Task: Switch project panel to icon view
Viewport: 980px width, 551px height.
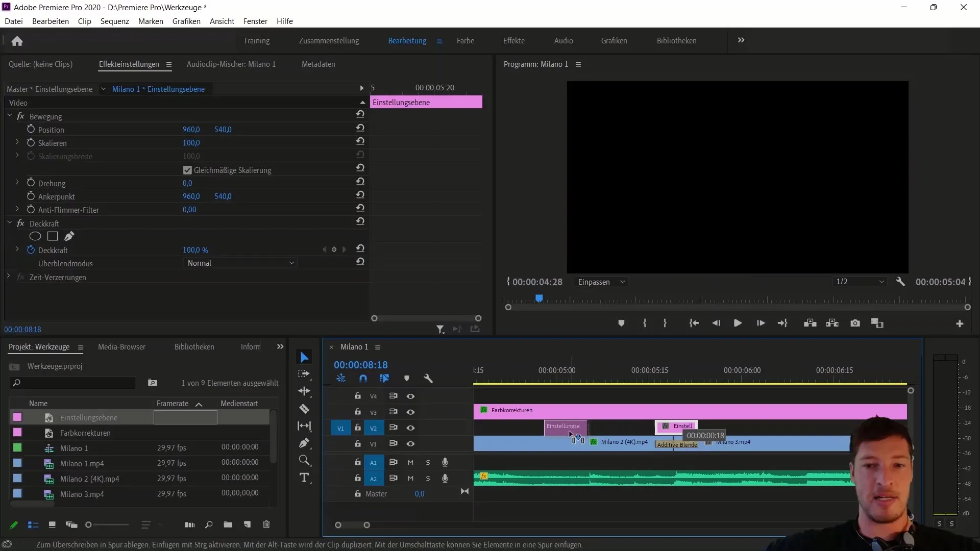Action: [x=52, y=524]
